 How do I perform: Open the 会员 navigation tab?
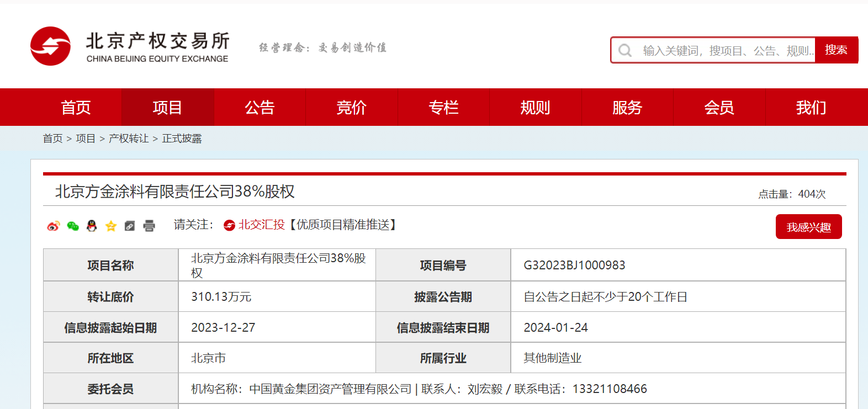point(719,108)
